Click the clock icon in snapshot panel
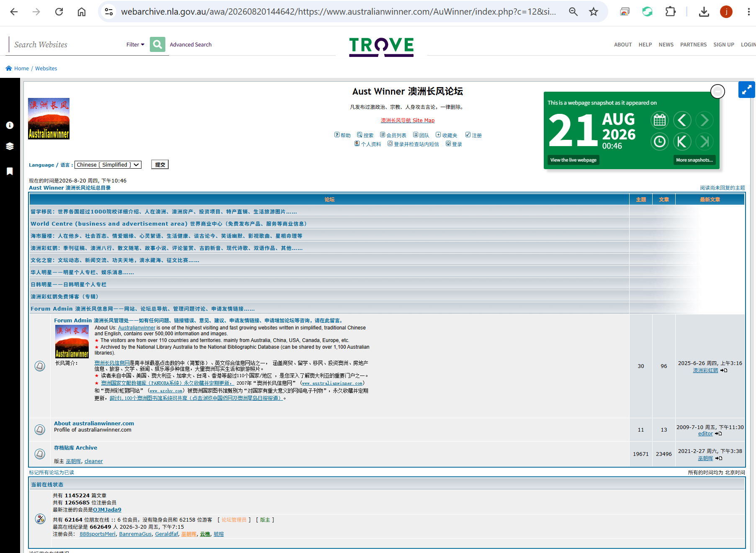 (x=660, y=141)
